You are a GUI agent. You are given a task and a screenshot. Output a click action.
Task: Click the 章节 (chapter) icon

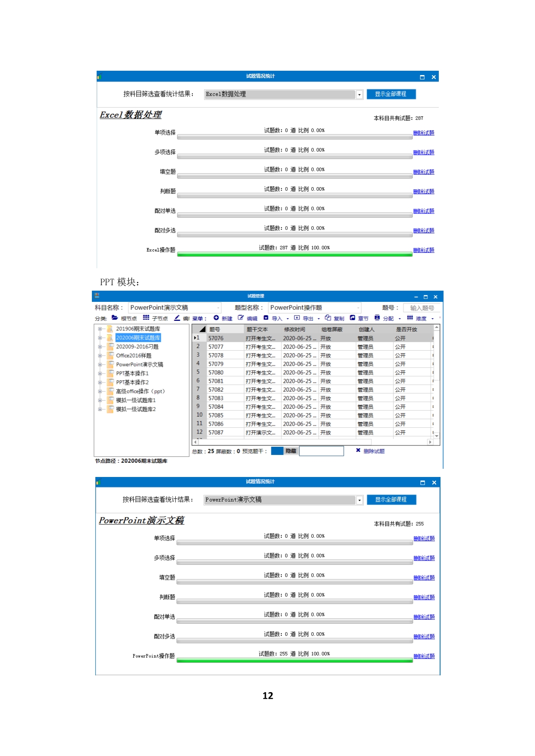coord(352,318)
